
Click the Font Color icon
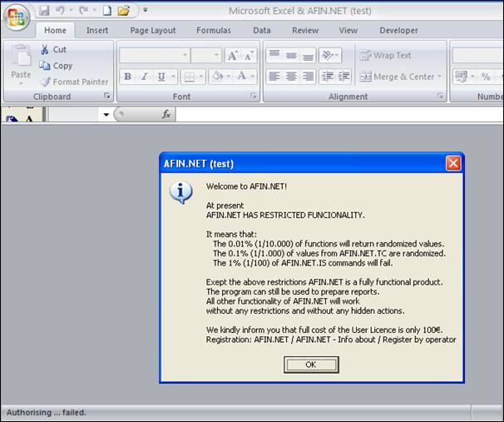(x=241, y=77)
